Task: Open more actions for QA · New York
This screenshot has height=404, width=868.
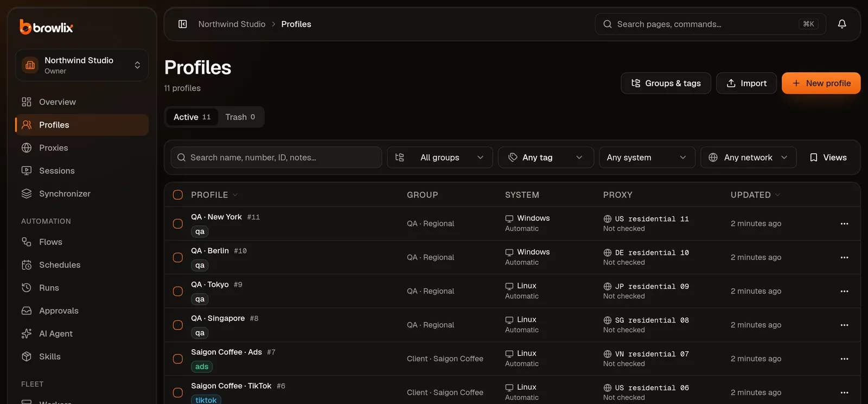Action: (x=844, y=224)
